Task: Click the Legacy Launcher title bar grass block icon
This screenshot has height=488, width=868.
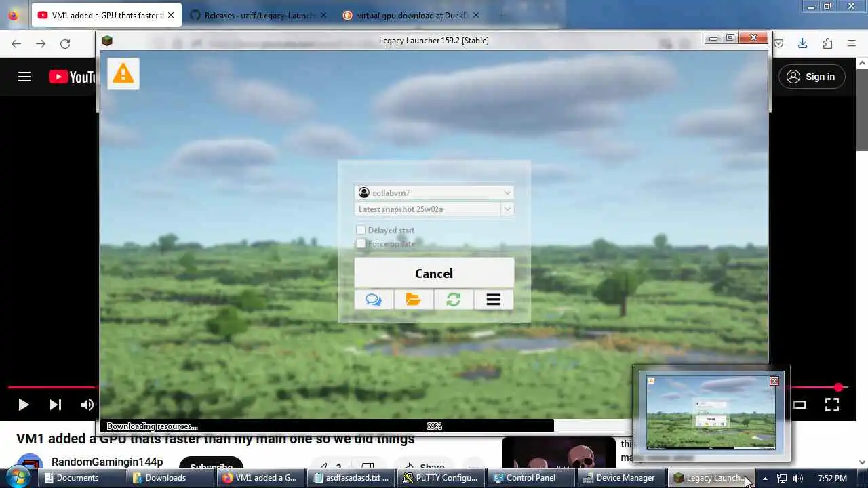Action: point(107,41)
